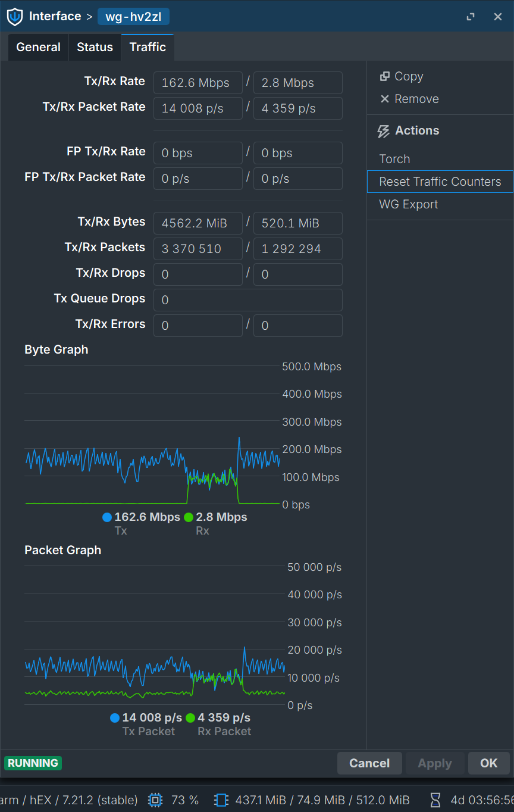Toggle the Rx Packet series legend dot
This screenshot has width=514, height=812.
(190, 718)
